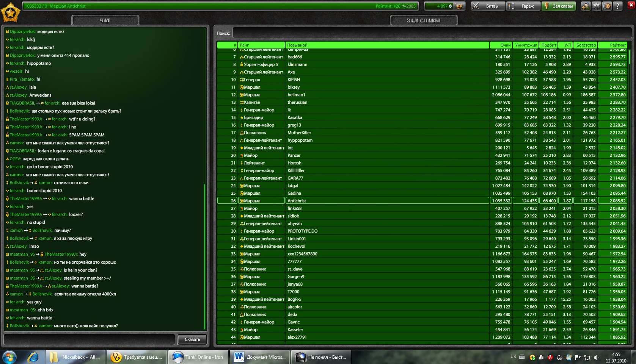Sort by the # position column
This screenshot has width=636, height=364.
pyautogui.click(x=227, y=45)
